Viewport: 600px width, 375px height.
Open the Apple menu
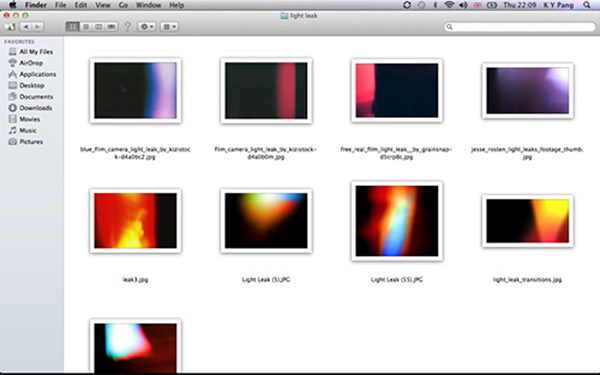13,5
